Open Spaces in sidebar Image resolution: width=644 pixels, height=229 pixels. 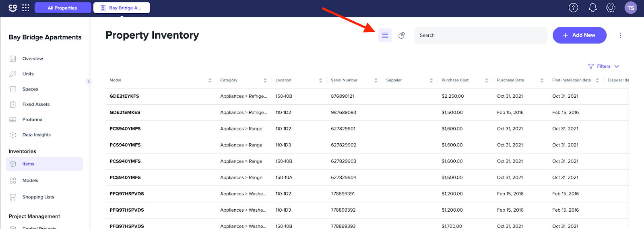click(30, 89)
